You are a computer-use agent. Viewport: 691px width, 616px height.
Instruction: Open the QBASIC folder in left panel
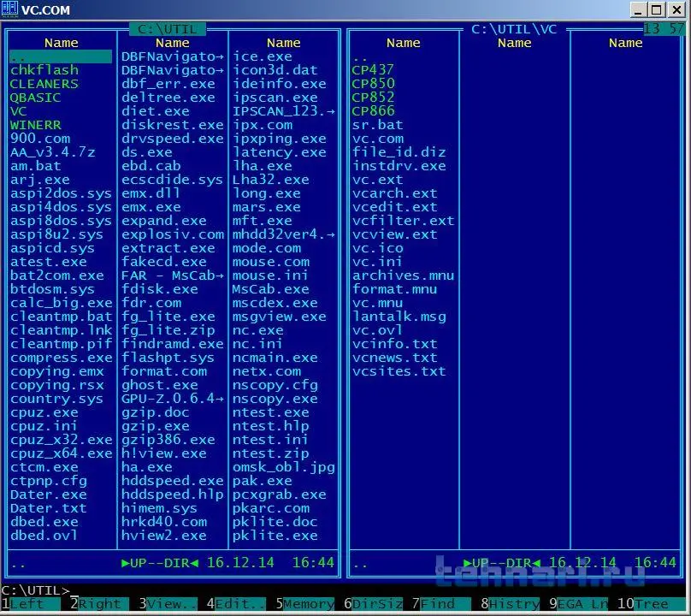click(36, 98)
